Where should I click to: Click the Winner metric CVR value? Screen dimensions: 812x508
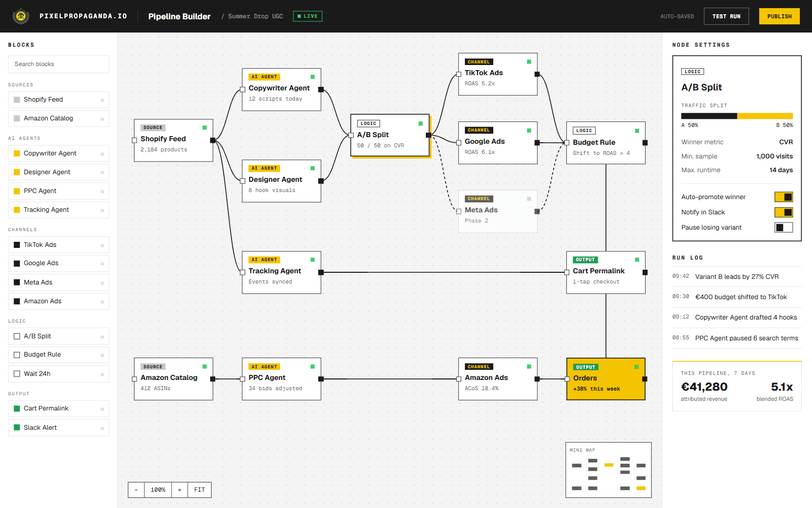point(786,142)
